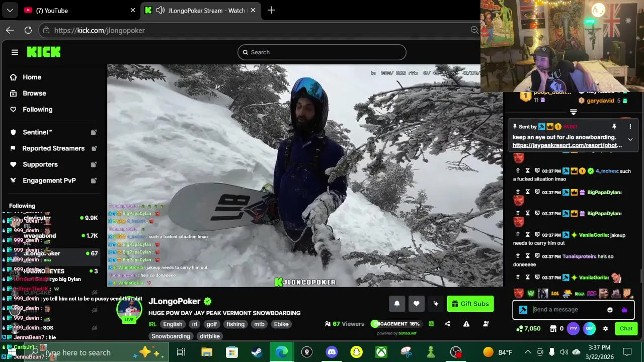The height and width of the screenshot is (362, 644).
Task: Open the jaypeakresort.com pinned link
Action: click(567, 145)
